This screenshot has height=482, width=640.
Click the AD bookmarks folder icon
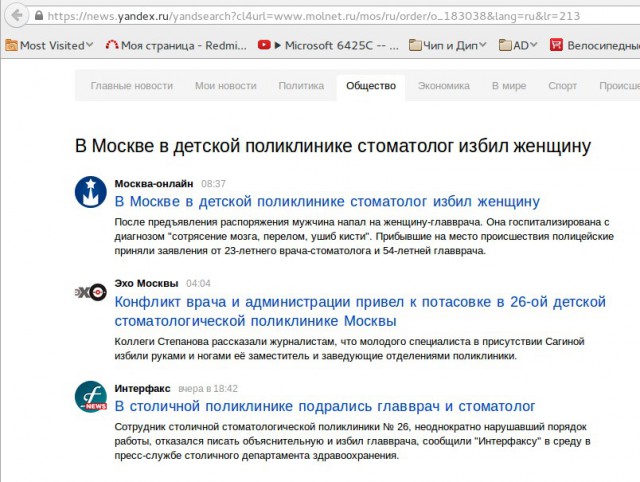point(505,45)
